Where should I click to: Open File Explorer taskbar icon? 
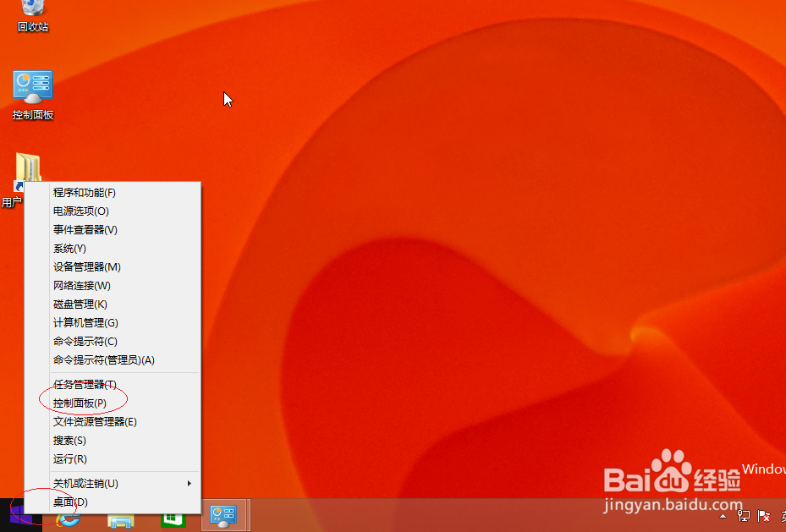pyautogui.click(x=121, y=520)
